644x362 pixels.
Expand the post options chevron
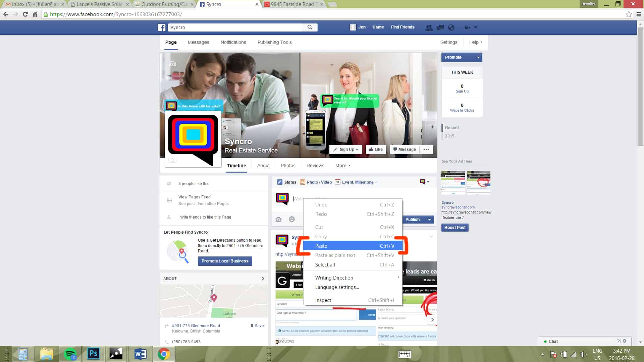431,237
